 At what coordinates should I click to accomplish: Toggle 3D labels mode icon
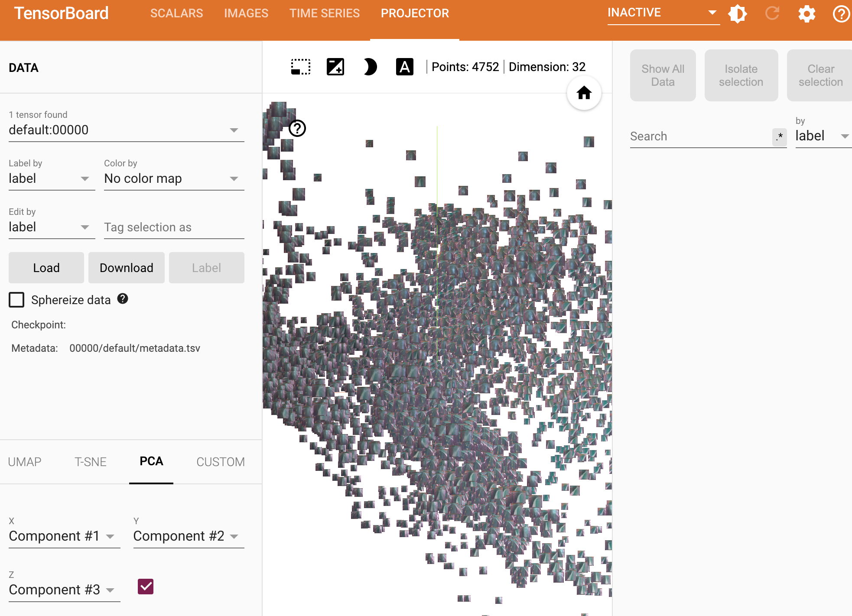[x=404, y=67]
